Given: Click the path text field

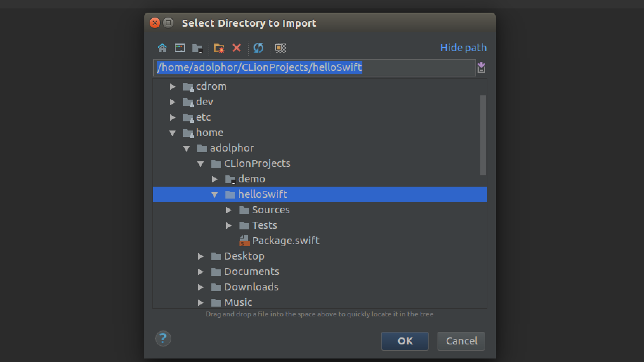Looking at the screenshot, I should click(x=315, y=68).
